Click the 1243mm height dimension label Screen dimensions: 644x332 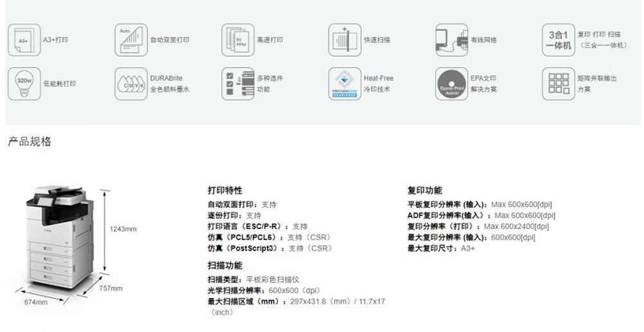tap(123, 229)
